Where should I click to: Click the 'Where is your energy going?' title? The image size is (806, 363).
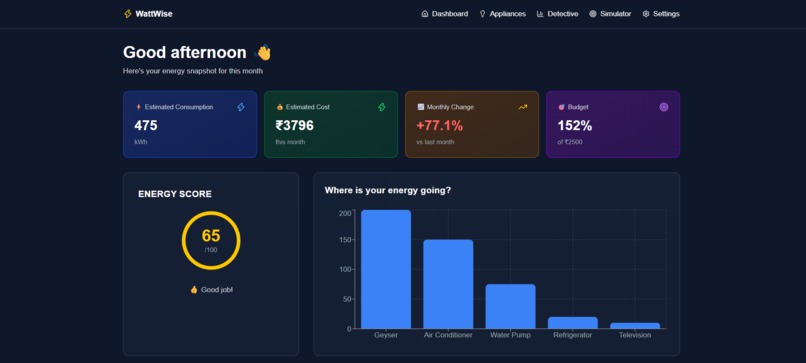tap(388, 190)
